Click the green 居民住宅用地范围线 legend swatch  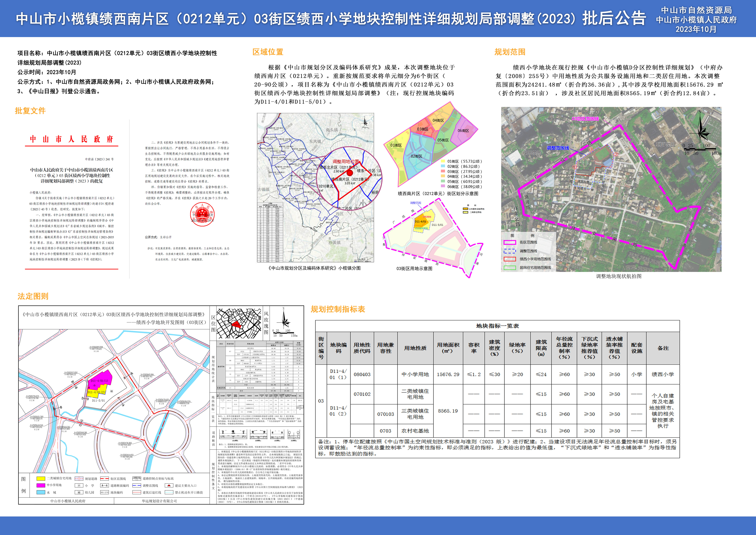pos(510,268)
